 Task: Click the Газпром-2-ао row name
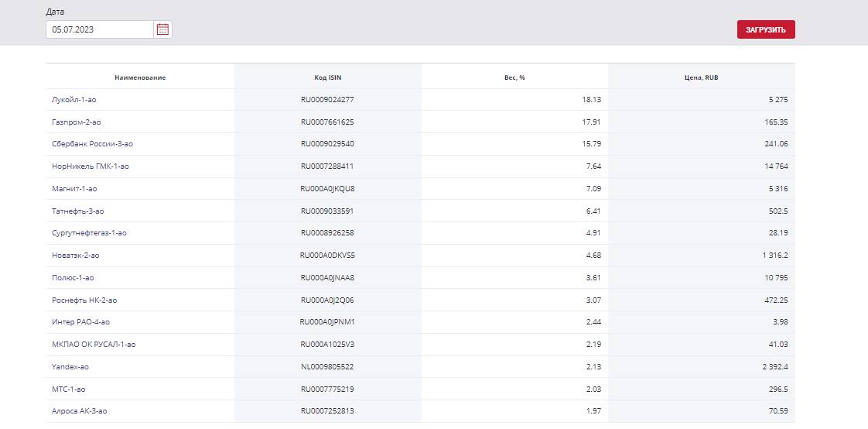[x=77, y=122]
